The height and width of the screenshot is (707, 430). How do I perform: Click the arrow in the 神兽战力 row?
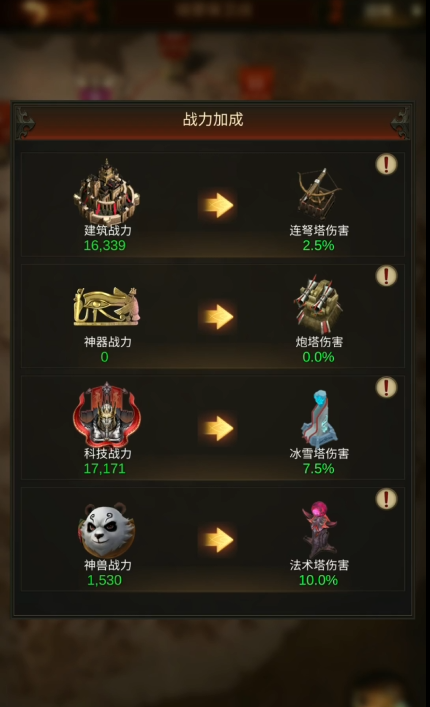click(x=218, y=540)
